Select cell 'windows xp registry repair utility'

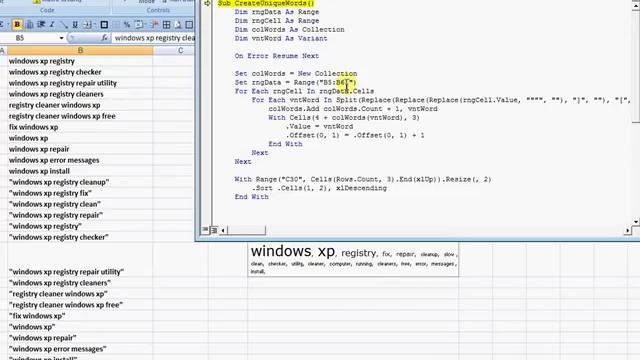tap(80, 83)
